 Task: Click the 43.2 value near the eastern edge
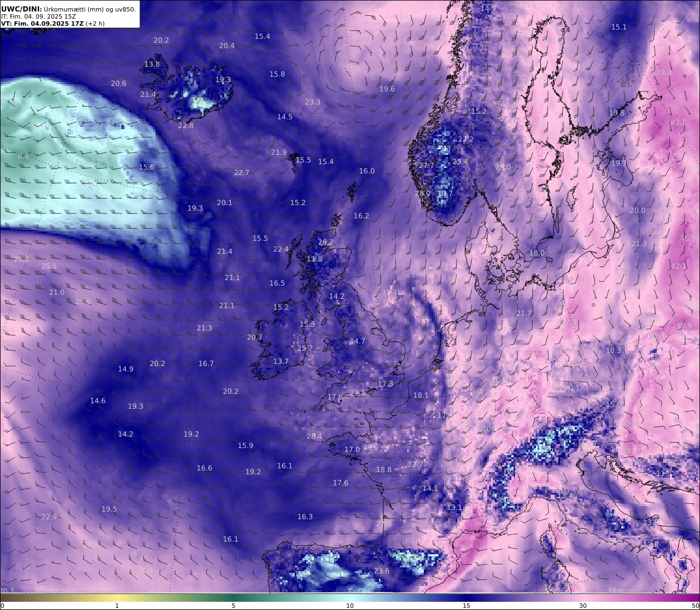pos(679,123)
